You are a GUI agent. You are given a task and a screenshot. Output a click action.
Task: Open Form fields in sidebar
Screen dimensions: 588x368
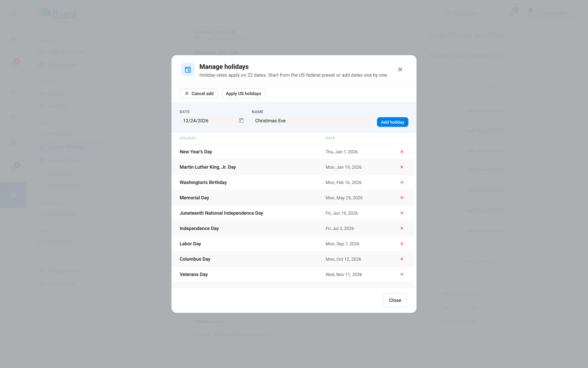point(61,173)
